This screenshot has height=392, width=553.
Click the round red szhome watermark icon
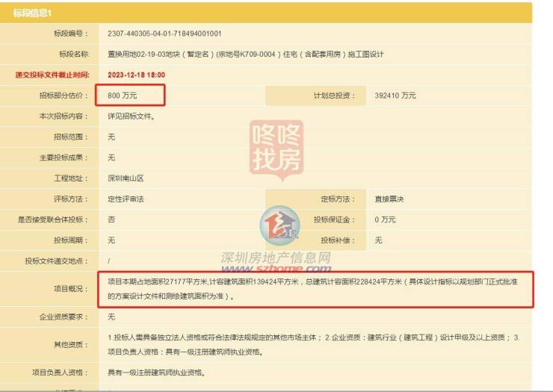point(279,228)
